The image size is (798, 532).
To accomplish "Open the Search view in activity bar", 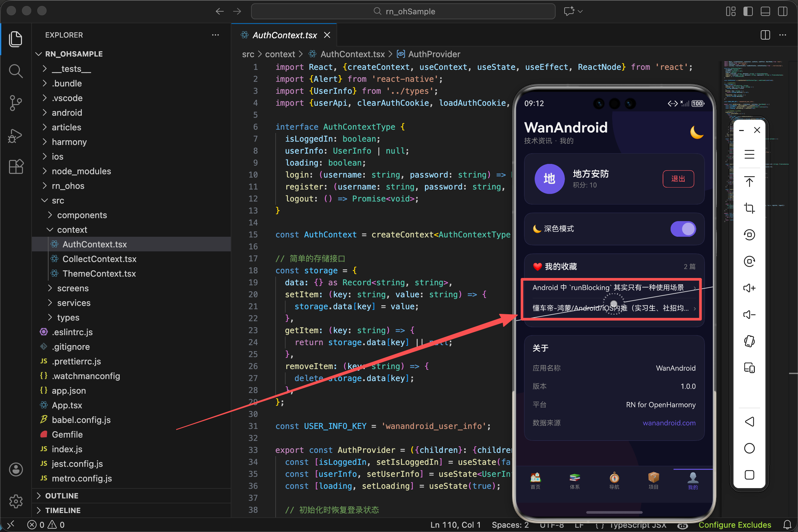I will (x=16, y=71).
